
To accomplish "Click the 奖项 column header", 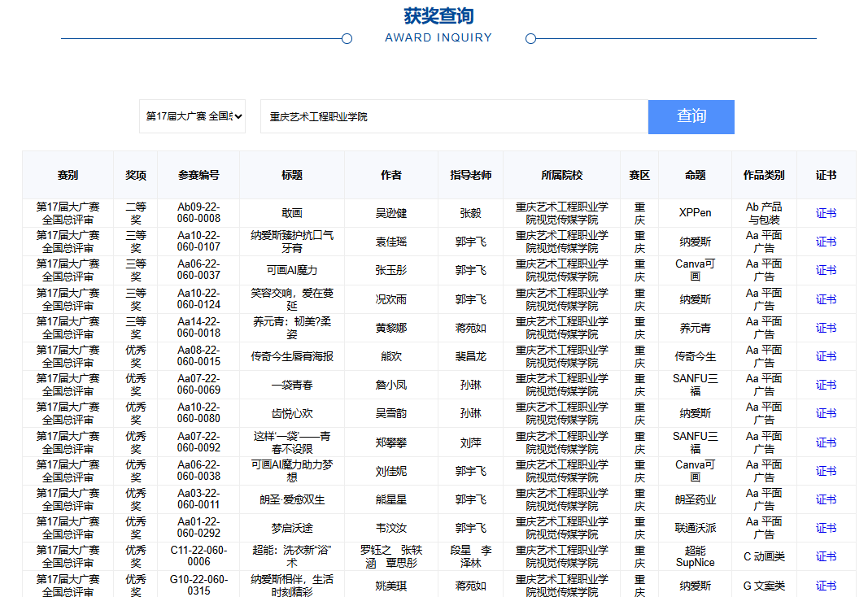I will 135,175.
